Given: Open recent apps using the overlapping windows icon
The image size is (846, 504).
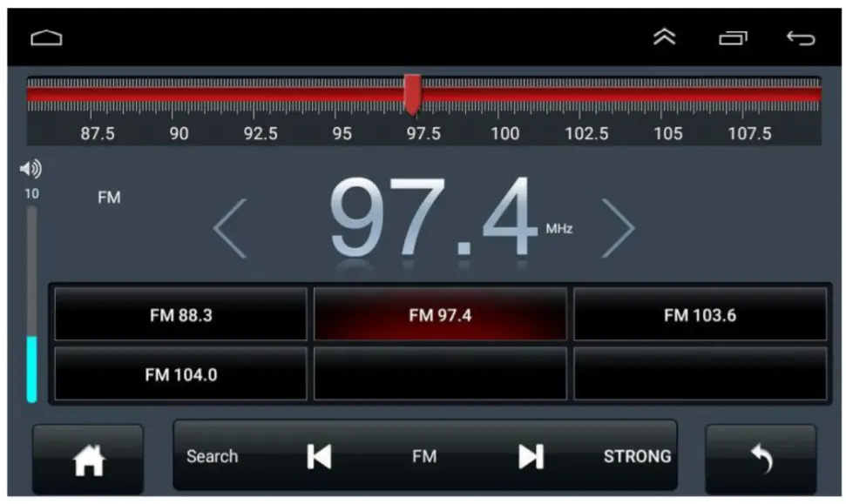Looking at the screenshot, I should tap(734, 38).
